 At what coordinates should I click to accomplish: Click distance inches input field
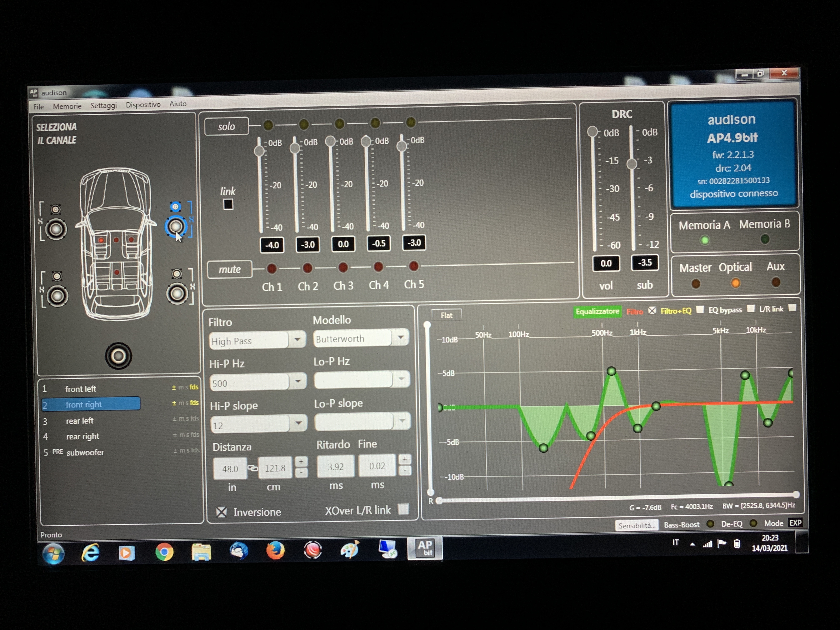tap(230, 469)
